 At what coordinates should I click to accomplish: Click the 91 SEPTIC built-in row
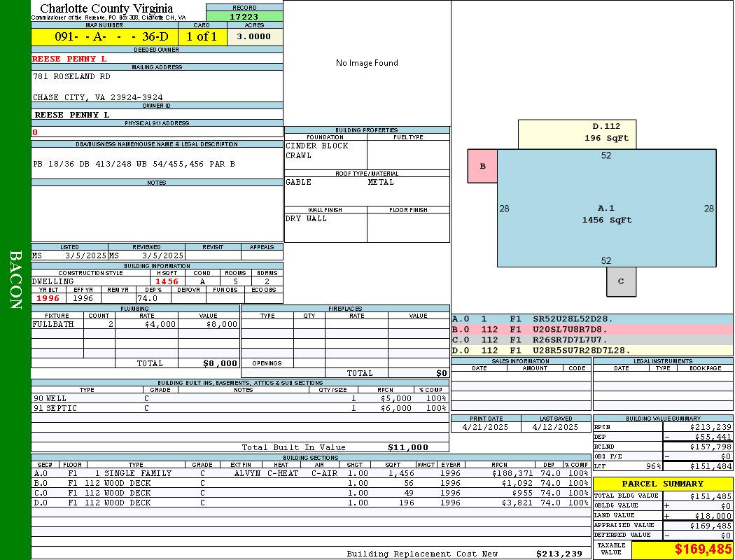coord(240,408)
